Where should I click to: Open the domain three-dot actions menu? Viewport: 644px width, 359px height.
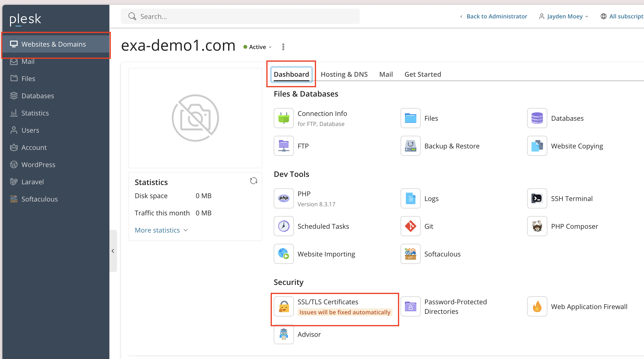(283, 47)
